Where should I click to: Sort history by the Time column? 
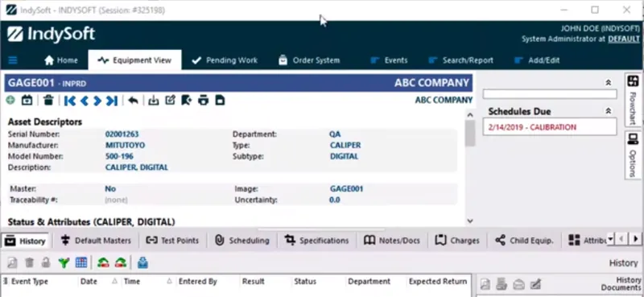pyautogui.click(x=132, y=282)
